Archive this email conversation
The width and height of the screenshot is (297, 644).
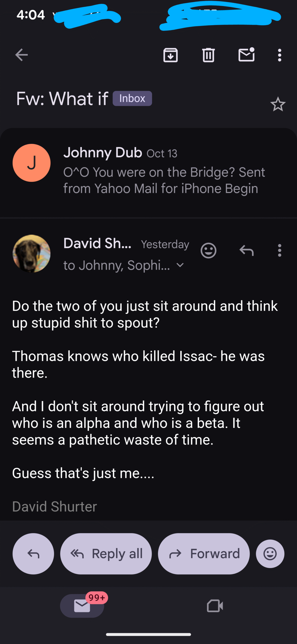(170, 55)
